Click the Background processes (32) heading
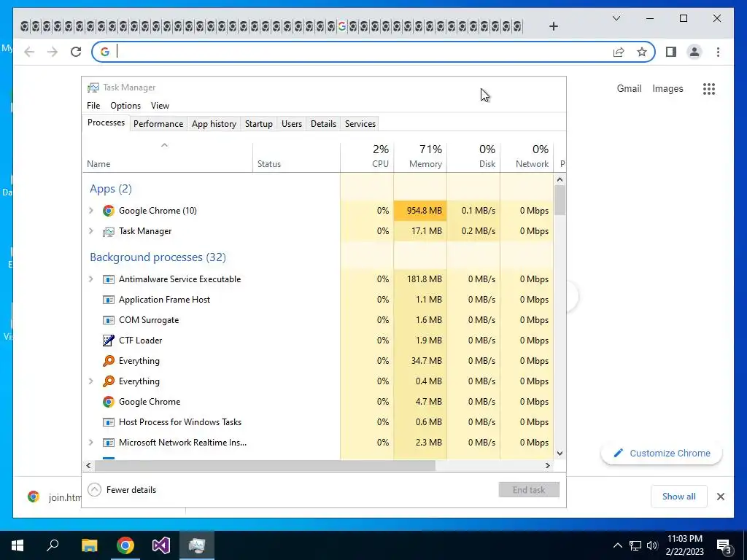The height and width of the screenshot is (560, 747). 158,257
